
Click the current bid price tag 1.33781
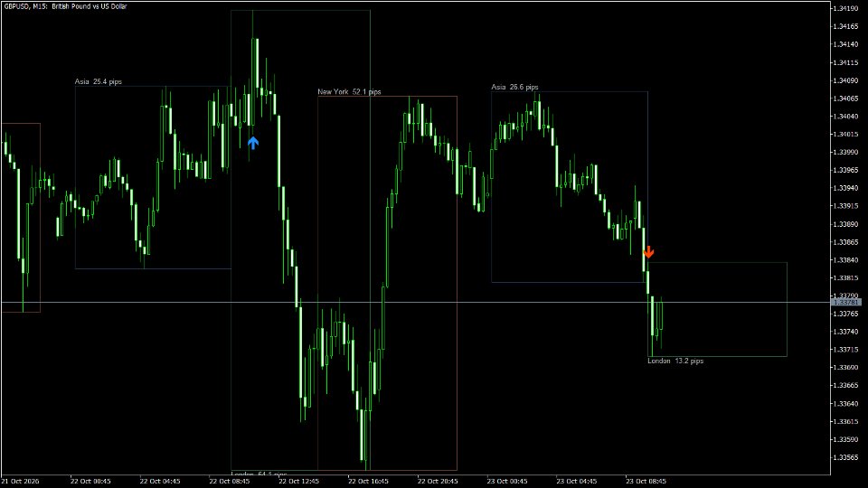(847, 303)
